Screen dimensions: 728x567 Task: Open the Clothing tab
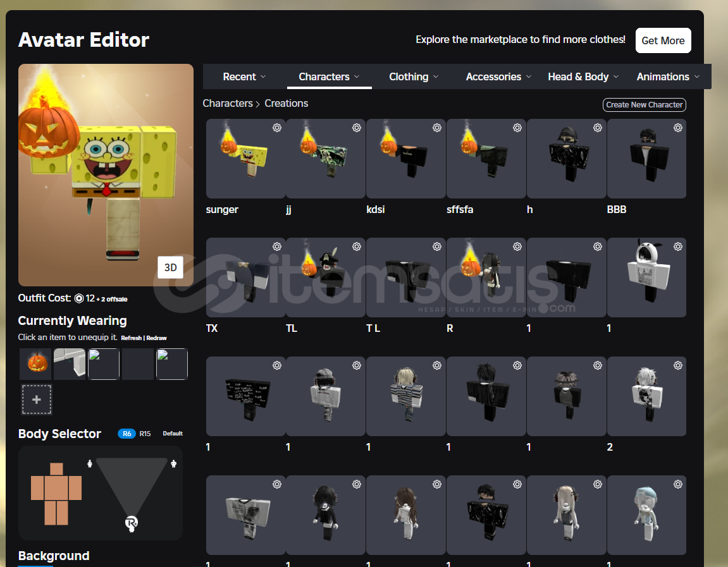pos(414,76)
